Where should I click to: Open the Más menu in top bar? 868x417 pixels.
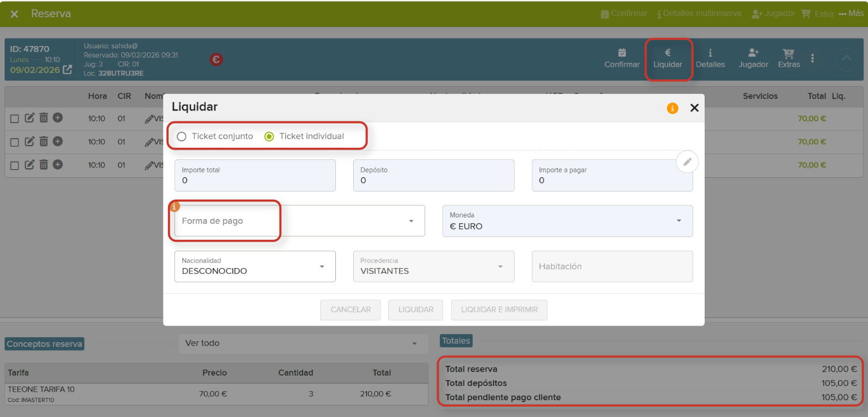click(x=851, y=13)
